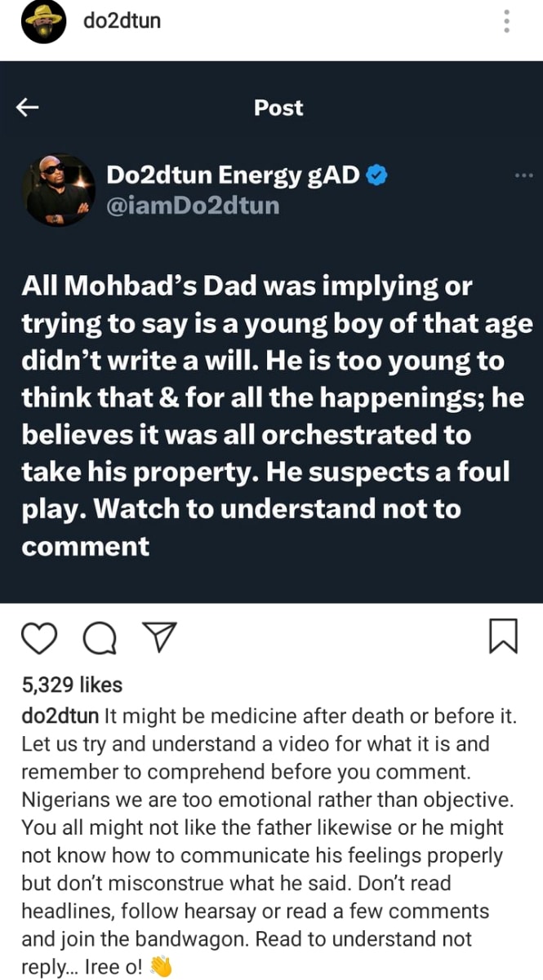Click the emoji ending the caption
Viewport: 543px width, 980px height.
point(162,967)
